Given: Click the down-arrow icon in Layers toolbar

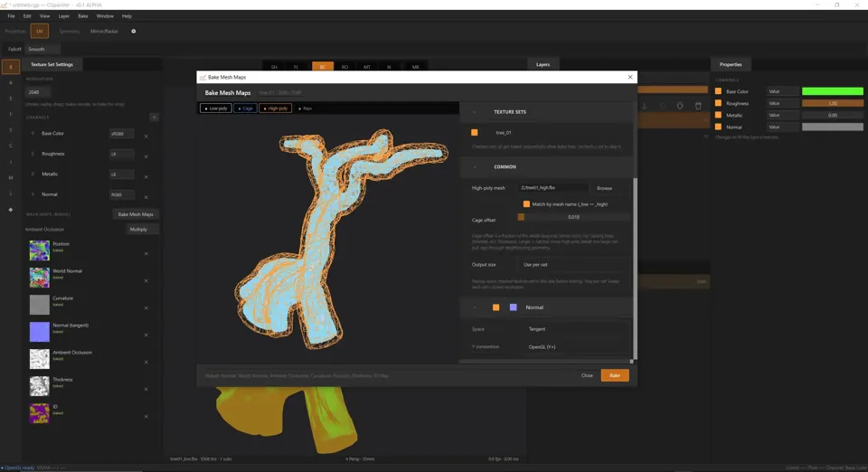Looking at the screenshot, I should pos(680,106).
